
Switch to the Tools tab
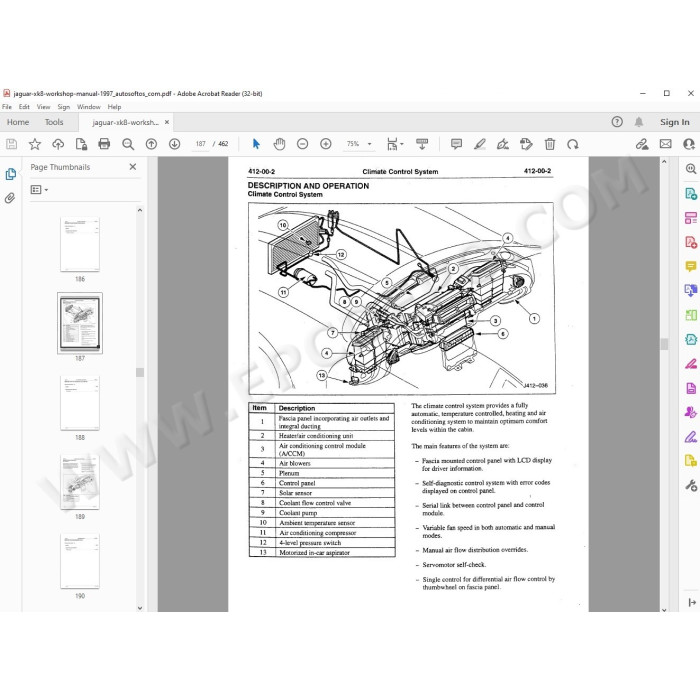click(x=54, y=122)
